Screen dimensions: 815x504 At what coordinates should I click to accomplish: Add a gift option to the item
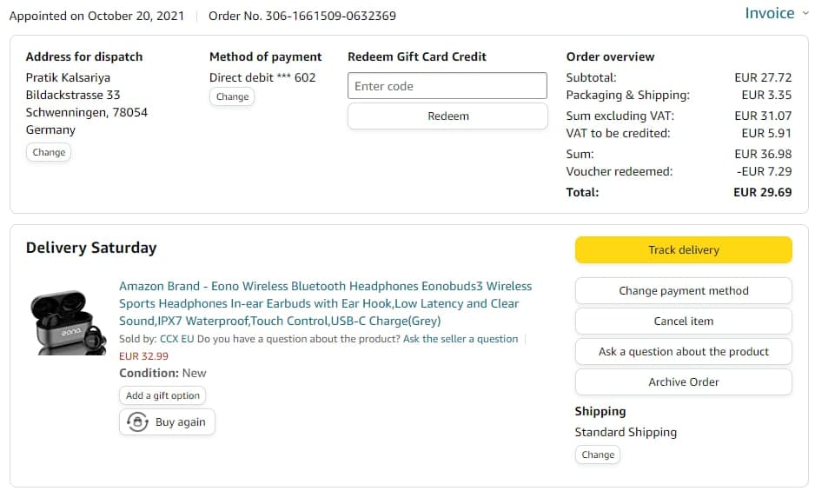point(162,395)
